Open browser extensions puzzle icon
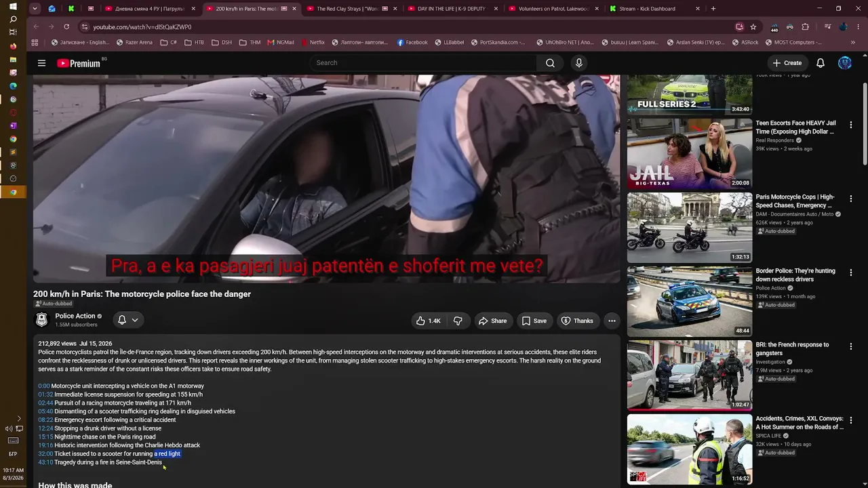This screenshot has width=868, height=488. pyautogui.click(x=805, y=26)
